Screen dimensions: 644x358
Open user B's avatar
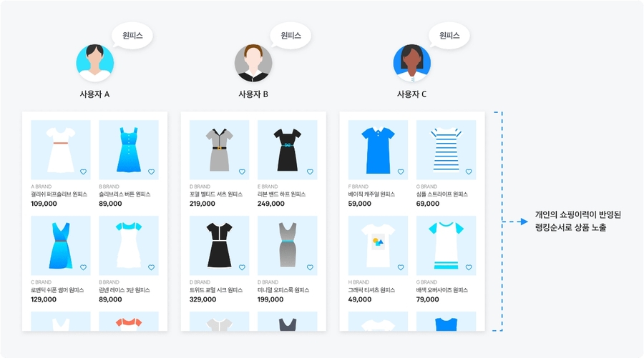(253, 63)
